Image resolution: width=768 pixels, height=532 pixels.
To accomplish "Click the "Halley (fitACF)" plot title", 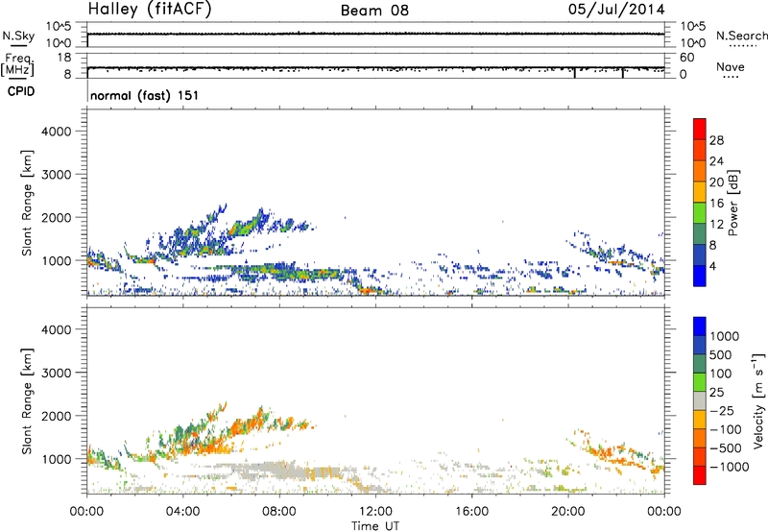I will tap(150, 9).
